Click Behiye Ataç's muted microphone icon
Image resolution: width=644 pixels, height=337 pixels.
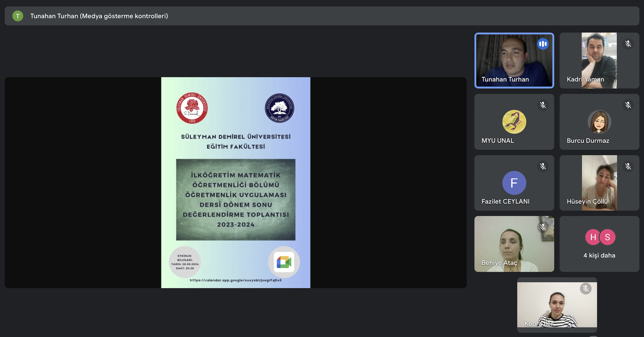543,227
